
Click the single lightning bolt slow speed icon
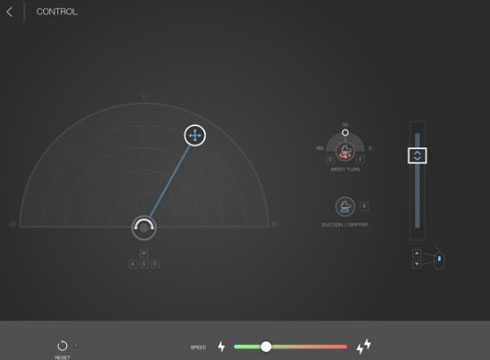(x=221, y=347)
